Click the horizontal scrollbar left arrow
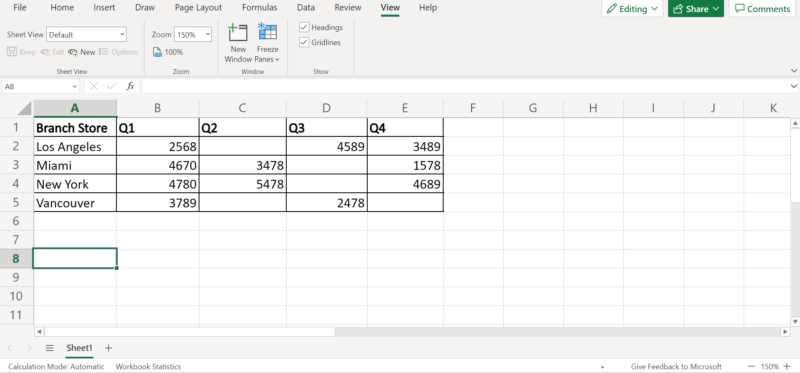 (39, 332)
